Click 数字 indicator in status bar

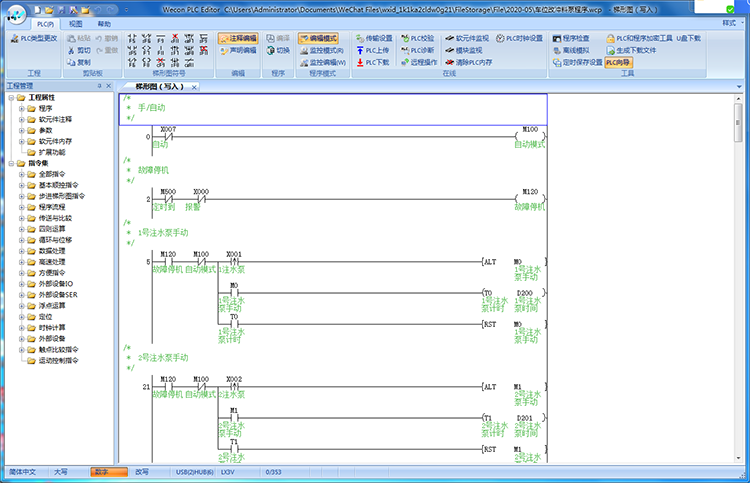(109, 472)
